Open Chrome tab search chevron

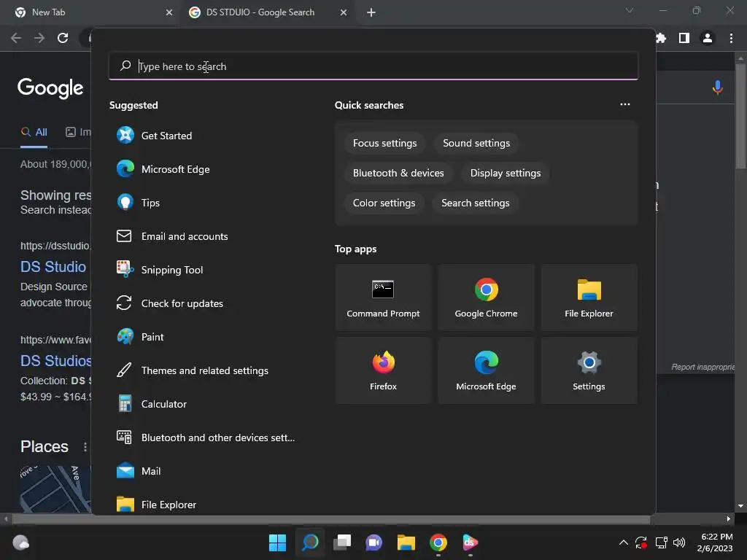[630, 10]
